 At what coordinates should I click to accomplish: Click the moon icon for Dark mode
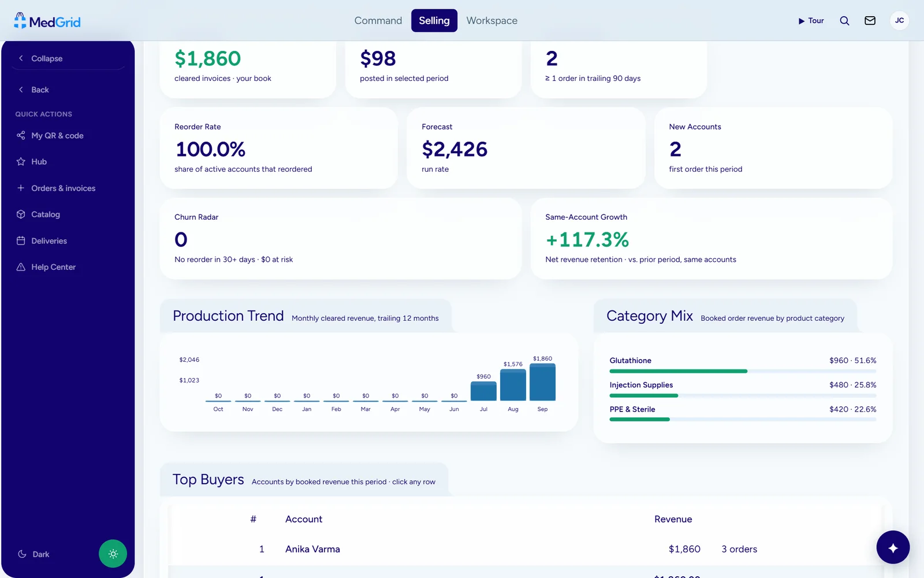22,554
